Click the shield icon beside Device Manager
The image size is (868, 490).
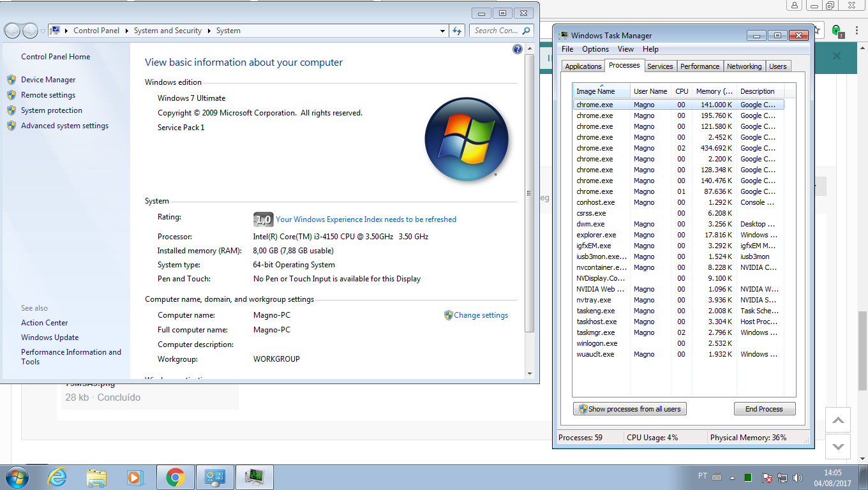11,80
